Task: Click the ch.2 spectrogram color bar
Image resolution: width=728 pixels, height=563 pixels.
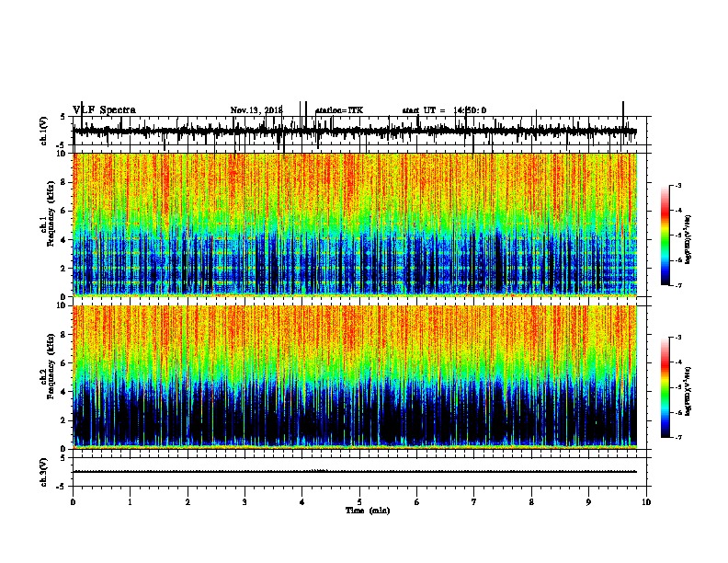Action: [x=665, y=387]
